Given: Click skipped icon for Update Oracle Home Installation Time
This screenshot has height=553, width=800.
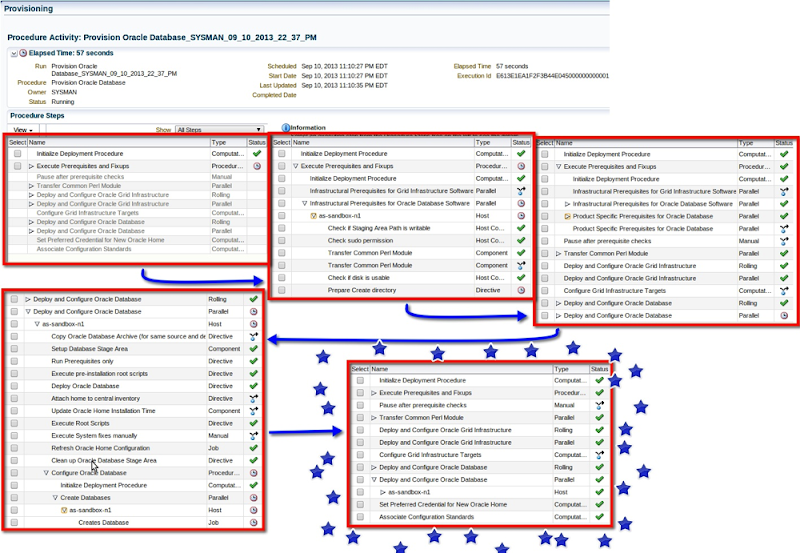Looking at the screenshot, I should tap(254, 411).
